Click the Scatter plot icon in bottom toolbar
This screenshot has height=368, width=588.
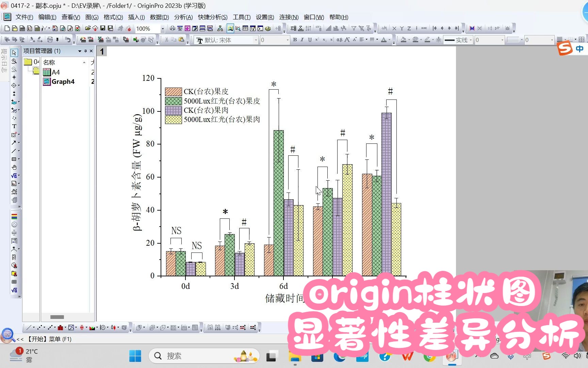coord(39,328)
